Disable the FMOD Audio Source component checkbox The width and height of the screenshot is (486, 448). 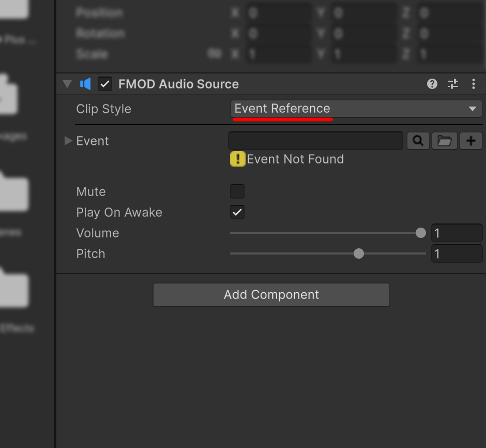[x=105, y=84]
